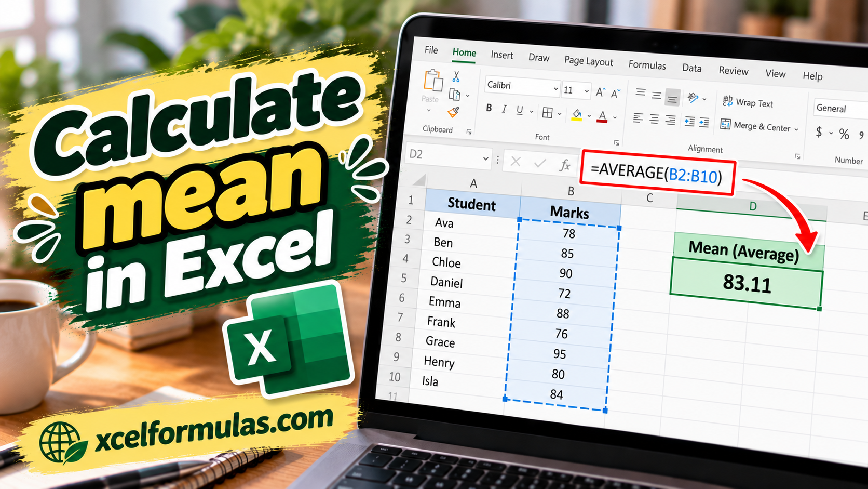This screenshot has height=489, width=868.
Task: Open the File tab
Action: [x=431, y=50]
